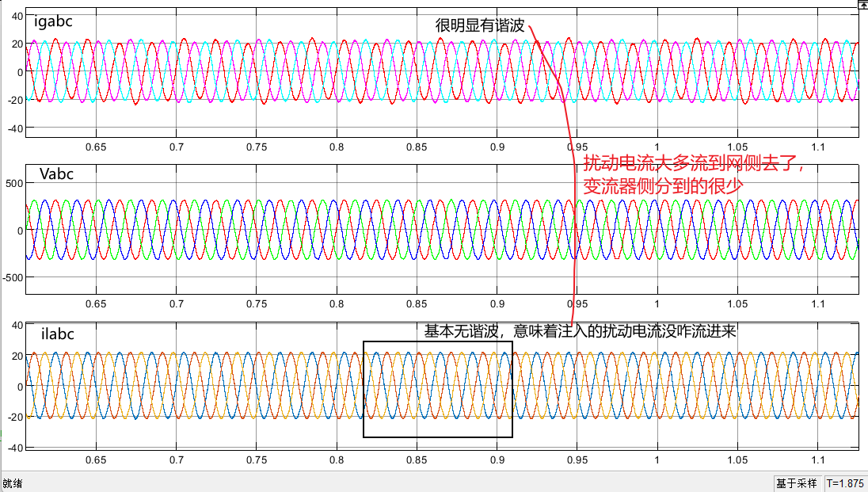Click the 1.05 time tick under the igabc plot
Viewport: 868px width, 492px height.
pos(737,147)
